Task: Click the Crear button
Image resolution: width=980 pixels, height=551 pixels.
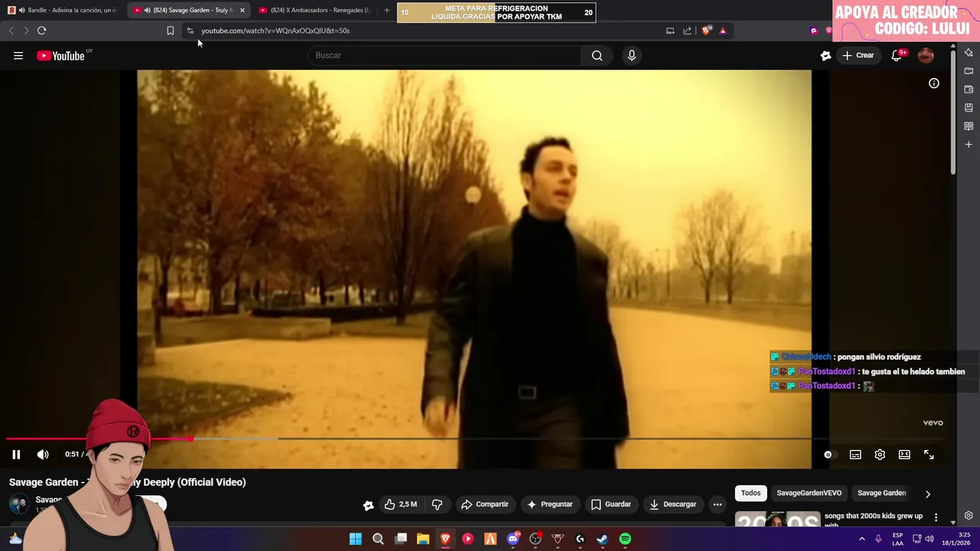Action: (x=858, y=55)
